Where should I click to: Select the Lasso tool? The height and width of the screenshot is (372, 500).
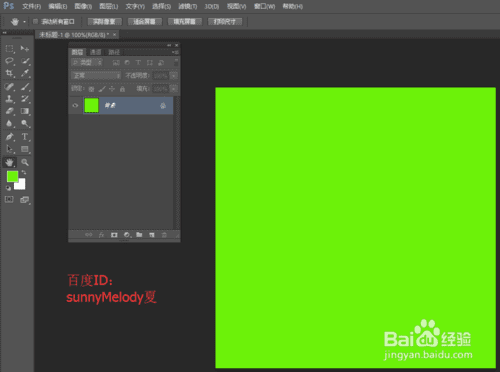9,61
